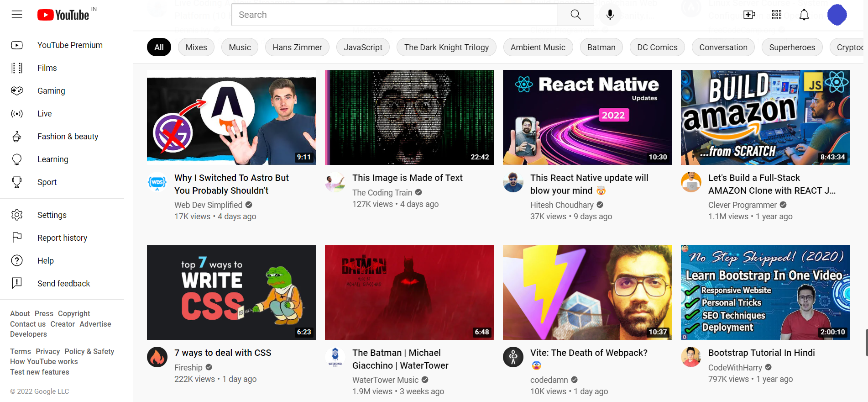The width and height of the screenshot is (868, 402).
Task: Open the account profile avatar
Action: 837,15
